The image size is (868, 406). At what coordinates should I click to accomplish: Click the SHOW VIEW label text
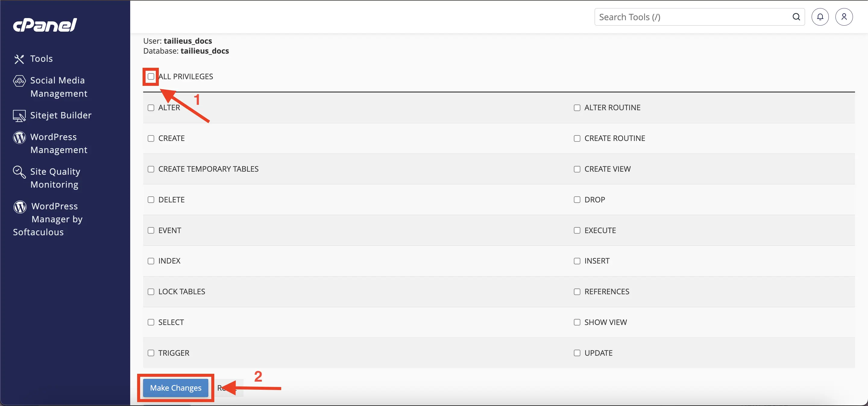pyautogui.click(x=605, y=322)
